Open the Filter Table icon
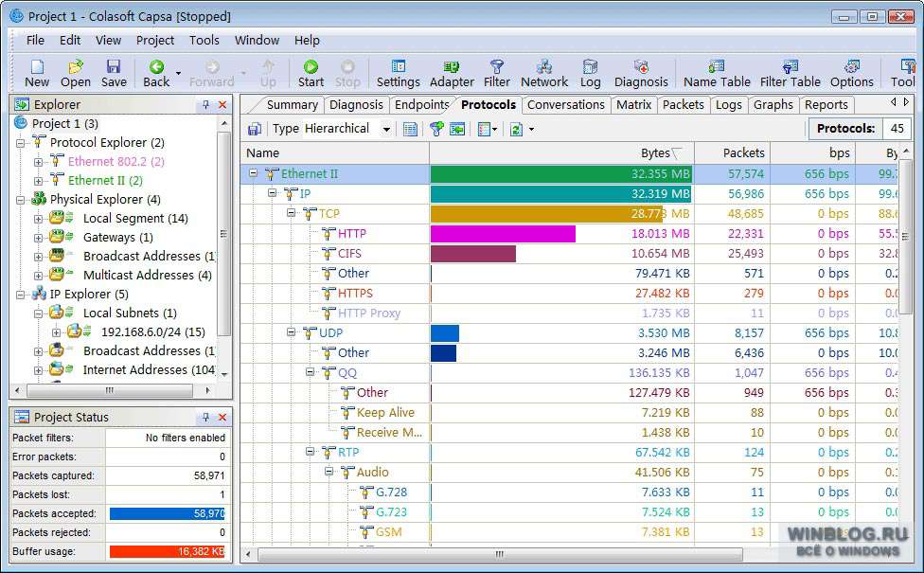This screenshot has height=573, width=924. pos(791,67)
